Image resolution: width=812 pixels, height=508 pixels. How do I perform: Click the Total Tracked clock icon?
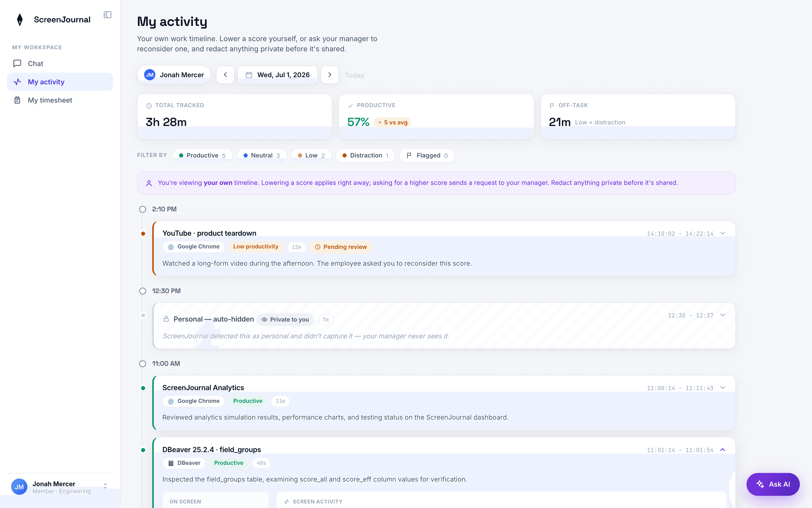149,105
